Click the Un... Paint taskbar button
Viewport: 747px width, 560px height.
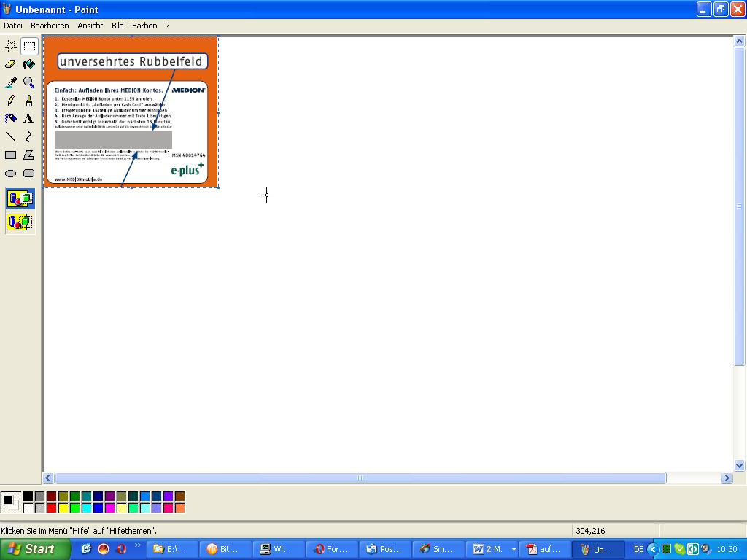598,549
